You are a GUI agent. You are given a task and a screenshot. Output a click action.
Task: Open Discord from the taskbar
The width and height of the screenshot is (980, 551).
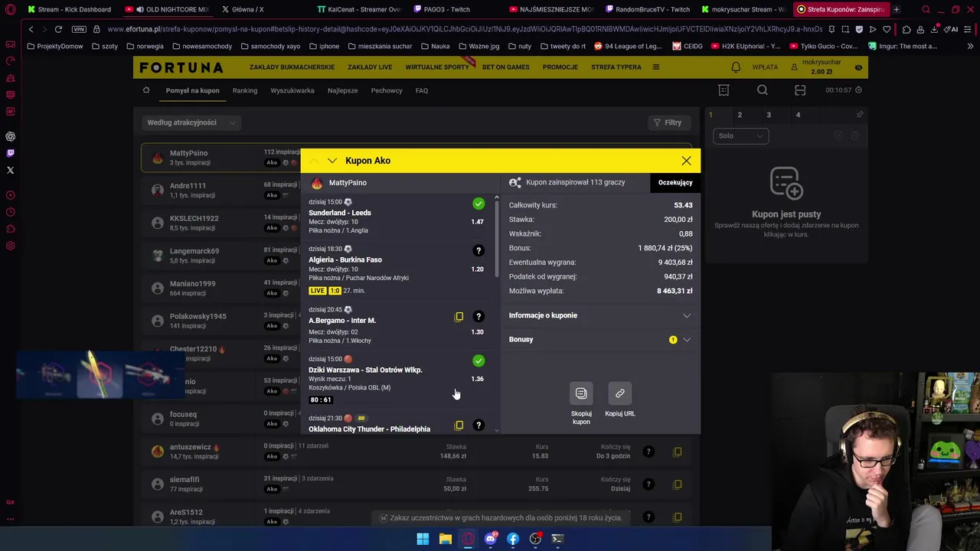pos(490,539)
